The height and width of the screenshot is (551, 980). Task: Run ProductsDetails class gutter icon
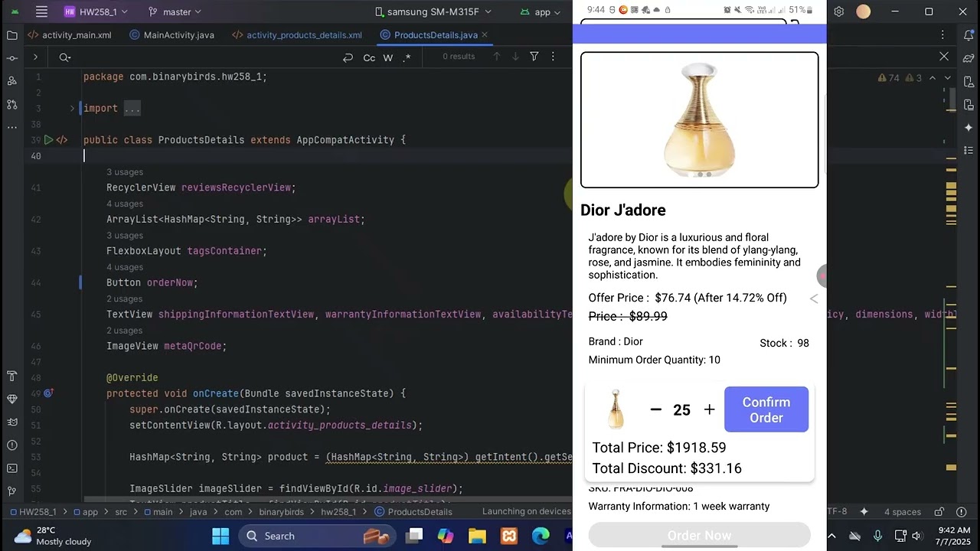(48, 140)
